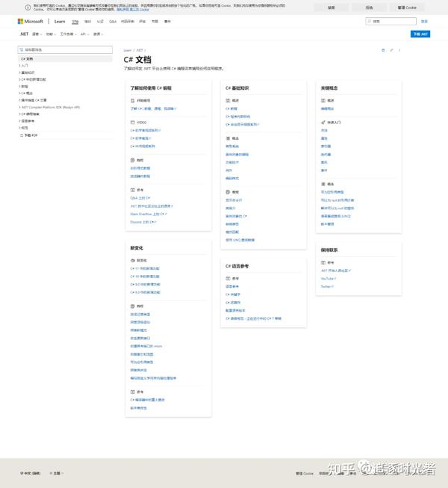Viewport: 448px width, 488px height.
Task: Click the .NET breadcrumb link
Action: (140, 50)
